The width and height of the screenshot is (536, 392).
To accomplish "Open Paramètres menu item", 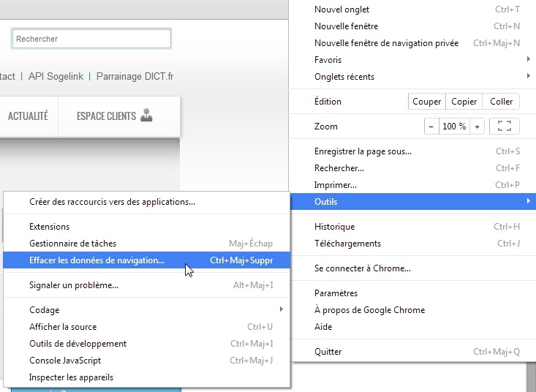I will [x=412, y=293].
